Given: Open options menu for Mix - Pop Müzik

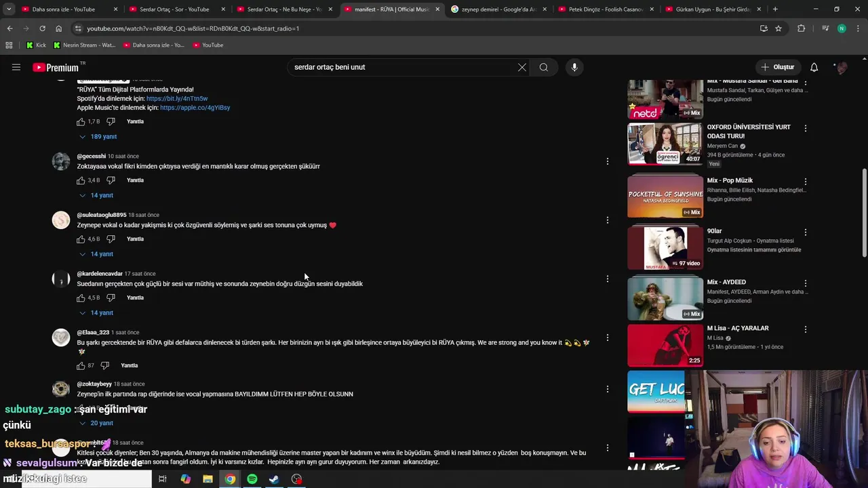Looking at the screenshot, I should [x=806, y=182].
